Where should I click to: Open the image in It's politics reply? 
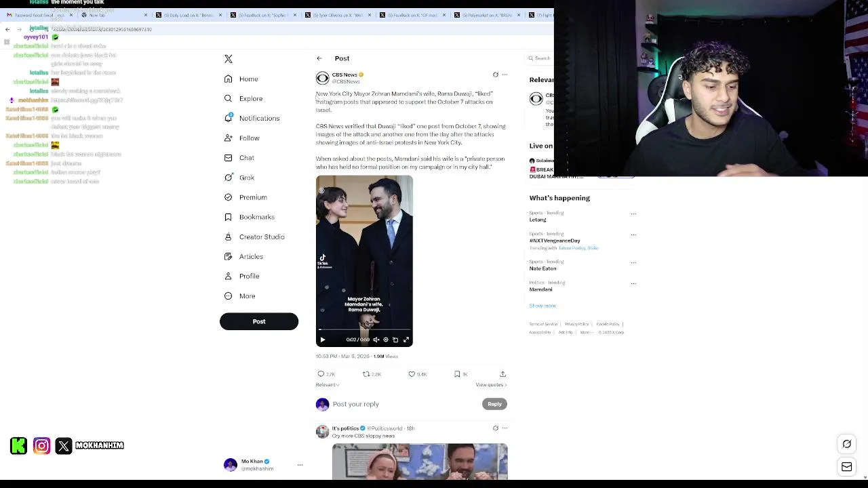point(420,462)
